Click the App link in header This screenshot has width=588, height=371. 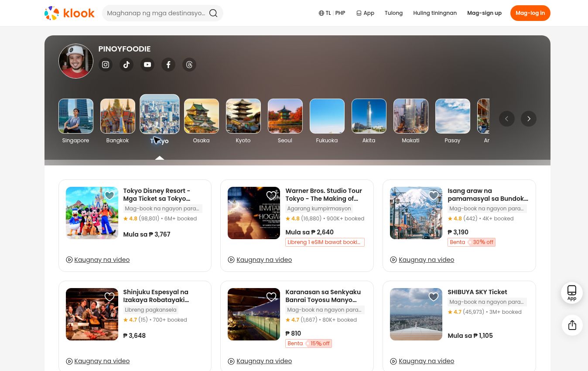pyautogui.click(x=365, y=13)
